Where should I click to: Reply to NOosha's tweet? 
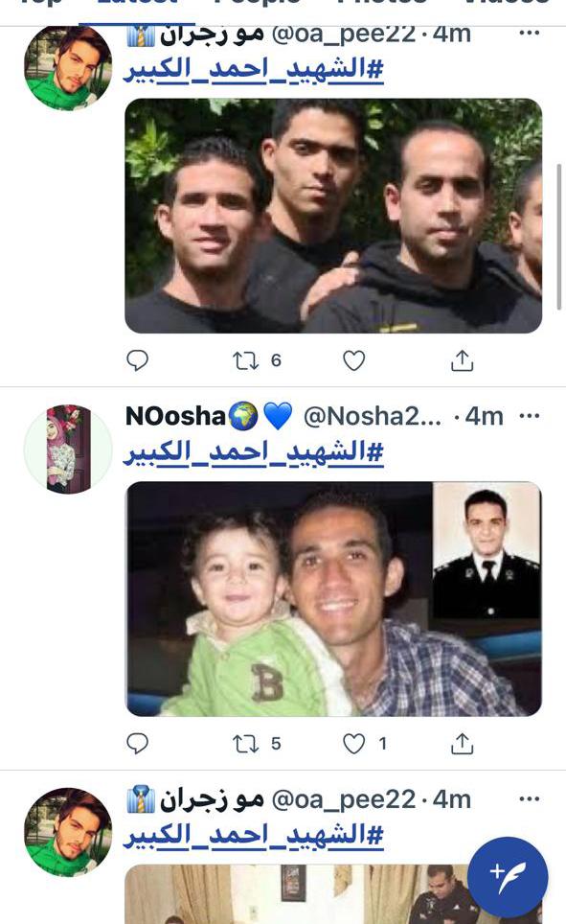138,744
